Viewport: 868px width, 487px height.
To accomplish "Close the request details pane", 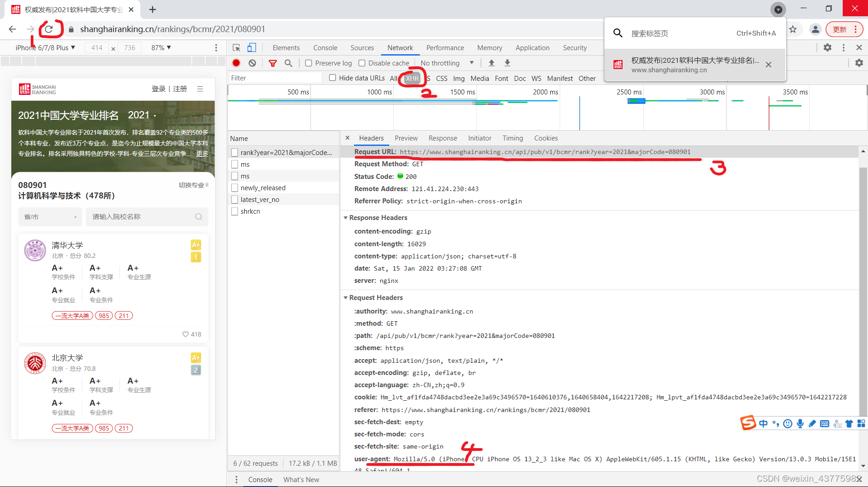I will [347, 138].
